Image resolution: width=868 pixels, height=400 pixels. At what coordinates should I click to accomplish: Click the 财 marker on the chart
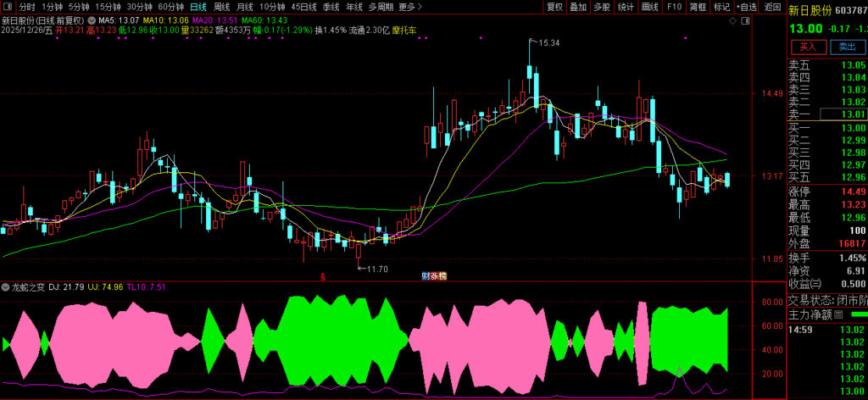tap(426, 276)
